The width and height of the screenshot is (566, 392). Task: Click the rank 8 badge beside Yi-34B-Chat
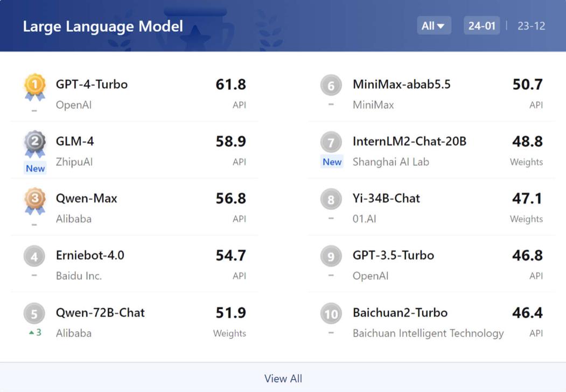[331, 200]
